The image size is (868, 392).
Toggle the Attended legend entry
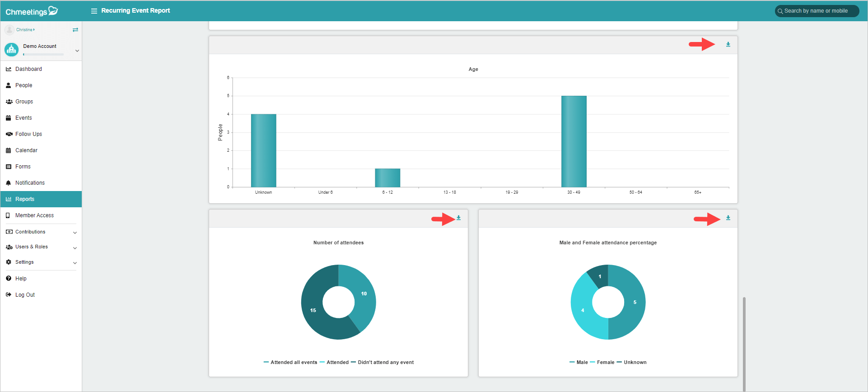click(334, 362)
